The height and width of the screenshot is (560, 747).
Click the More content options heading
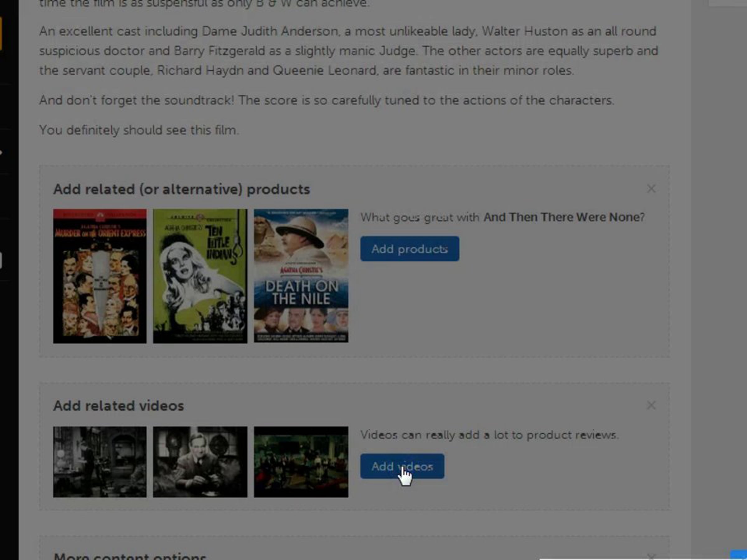[130, 556]
